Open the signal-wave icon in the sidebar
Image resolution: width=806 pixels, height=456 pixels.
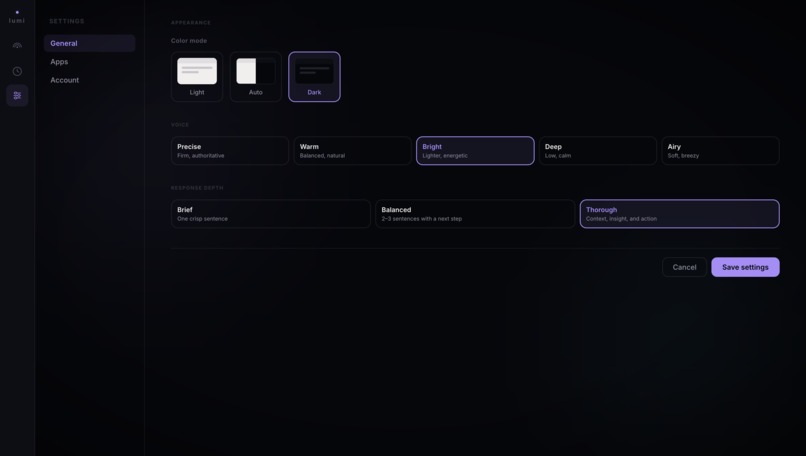[17, 45]
